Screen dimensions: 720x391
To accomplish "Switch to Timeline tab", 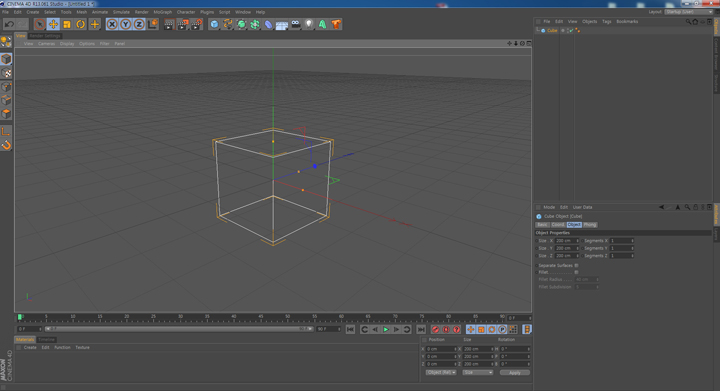I will pyautogui.click(x=46, y=340).
